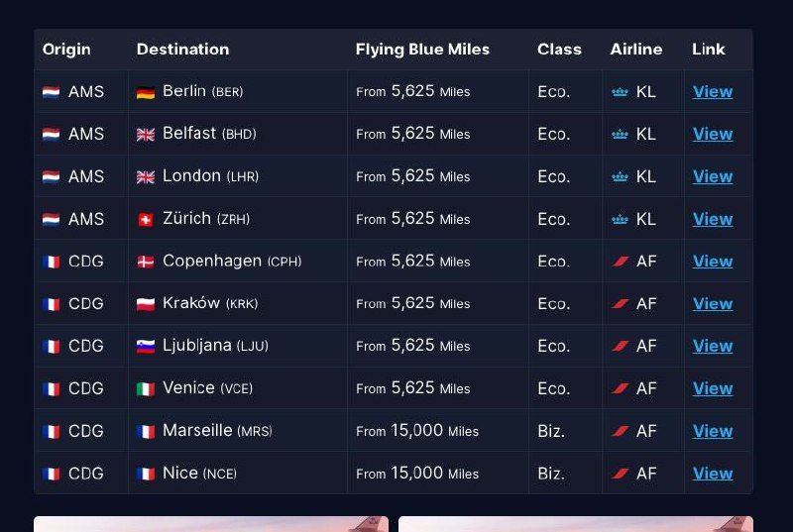
Task: Open the View link for Venice
Action: pos(712,388)
